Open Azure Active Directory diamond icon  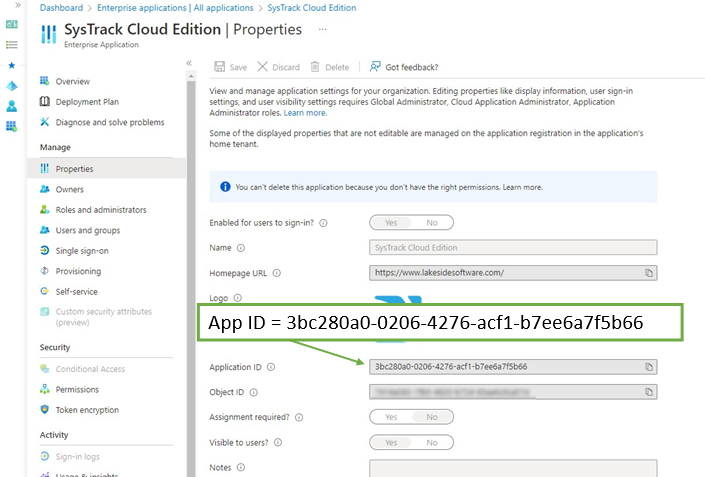(12, 85)
